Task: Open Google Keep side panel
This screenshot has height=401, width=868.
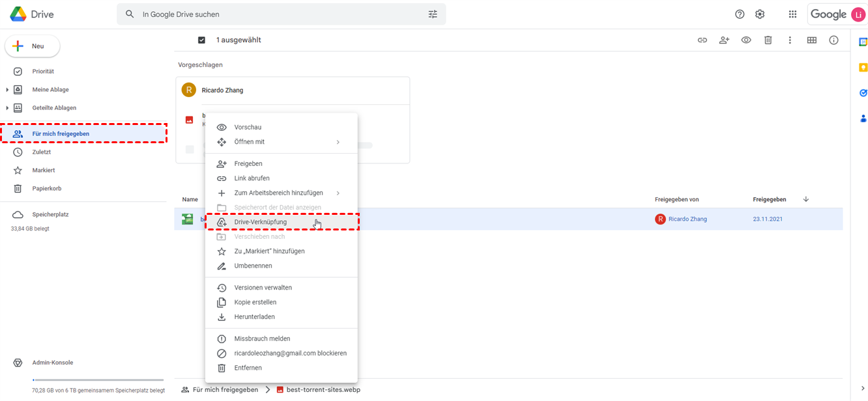Action: pyautogui.click(x=863, y=68)
